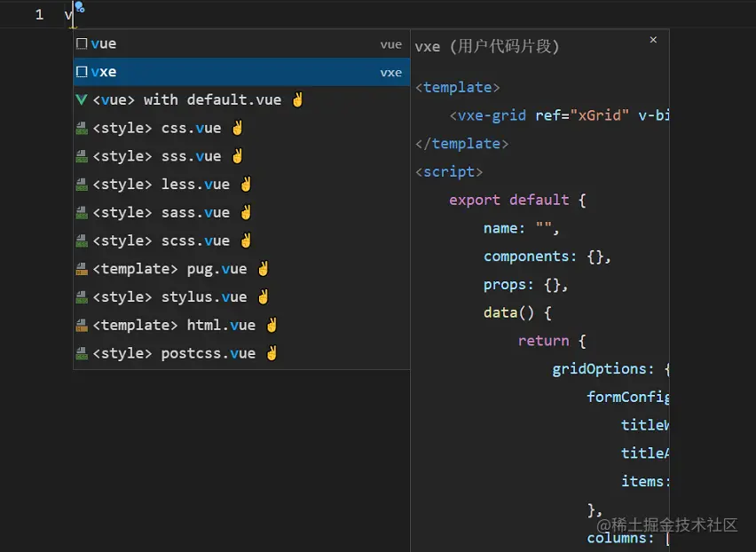Screen dimensions: 756x552
Task: Click 'gridOptions:' in the snippet preview
Action: tap(602, 369)
